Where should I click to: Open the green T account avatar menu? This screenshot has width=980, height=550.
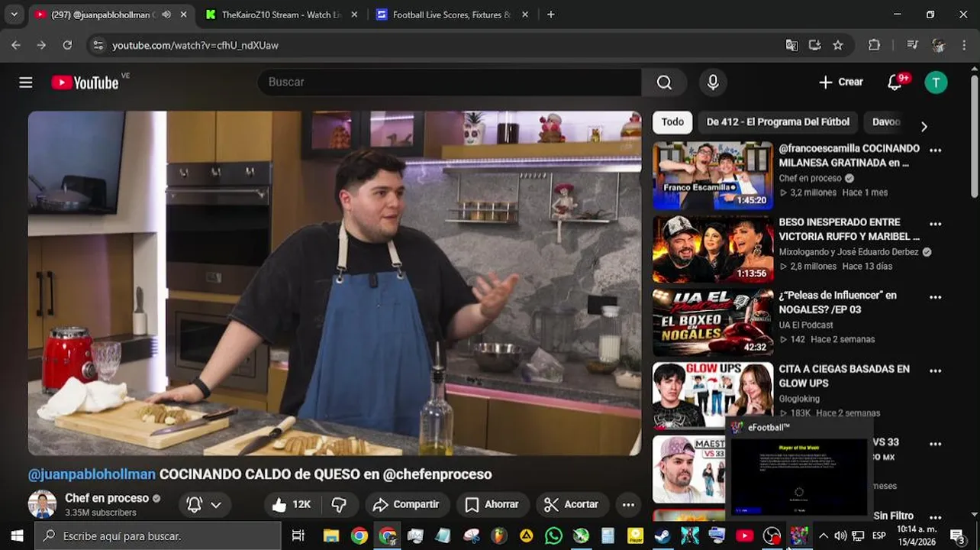click(936, 82)
